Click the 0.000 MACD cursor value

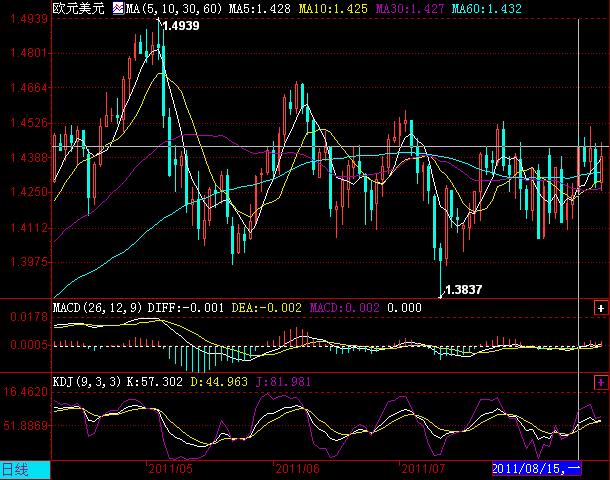pyautogui.click(x=404, y=308)
